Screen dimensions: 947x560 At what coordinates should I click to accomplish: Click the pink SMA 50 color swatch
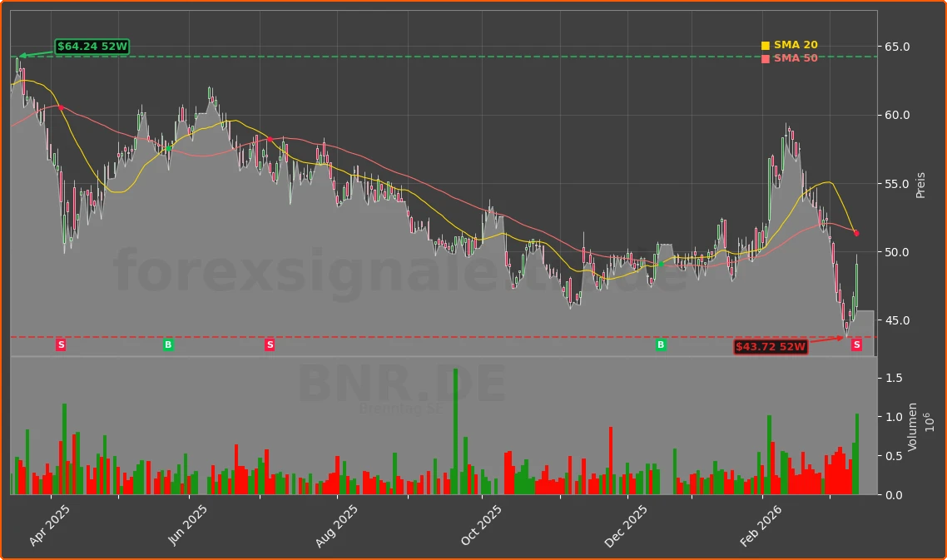[765, 57]
